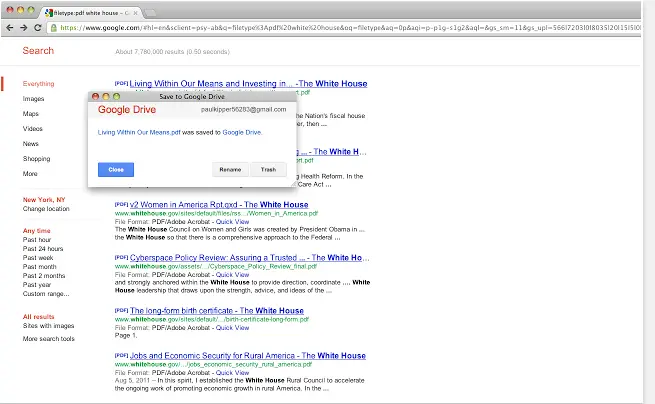This screenshot has width=655, height=404.
Task: Select Any time filter
Action: 36,231
